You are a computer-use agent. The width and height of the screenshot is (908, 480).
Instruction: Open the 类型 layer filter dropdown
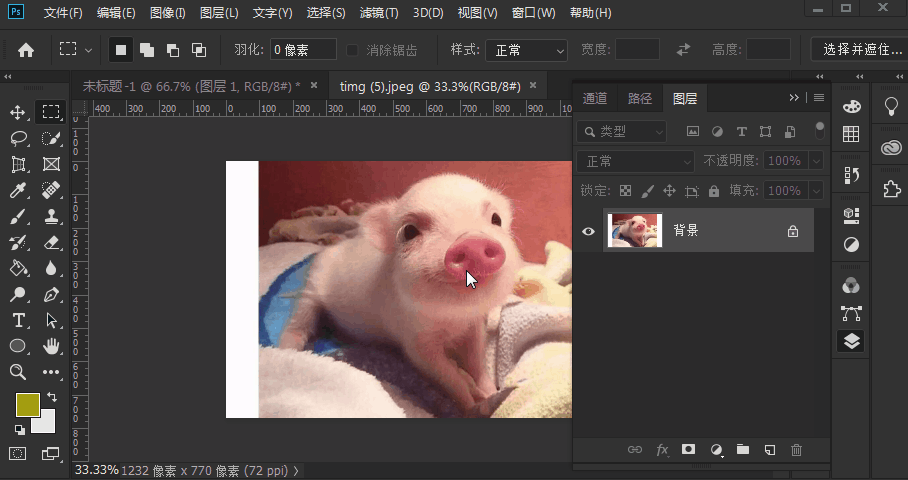click(621, 132)
